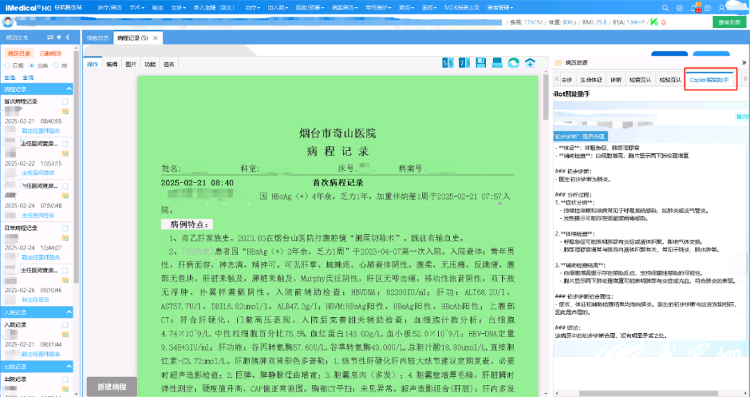Image resolution: width=750 pixels, height=397 pixels.
Task: Open the settings gear icon in header
Action: tap(680, 8)
